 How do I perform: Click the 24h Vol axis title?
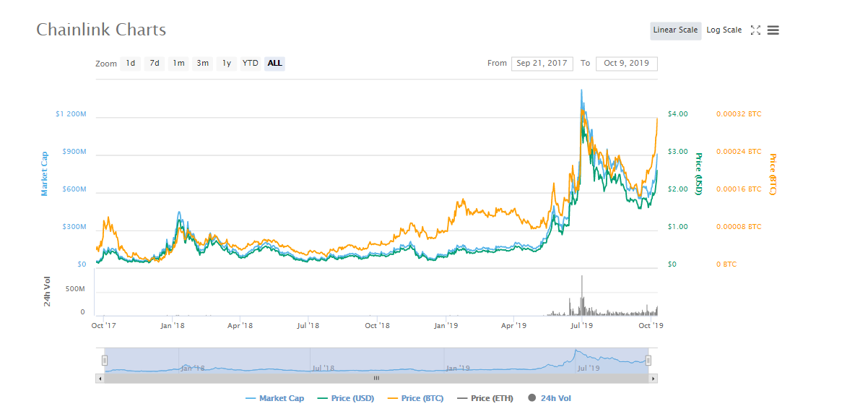pyautogui.click(x=48, y=292)
